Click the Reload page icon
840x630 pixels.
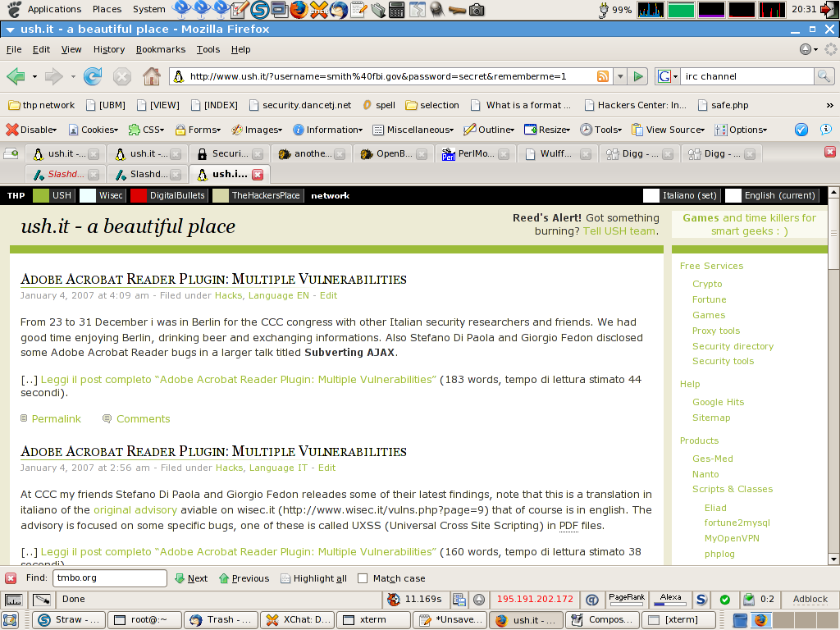pyautogui.click(x=93, y=76)
